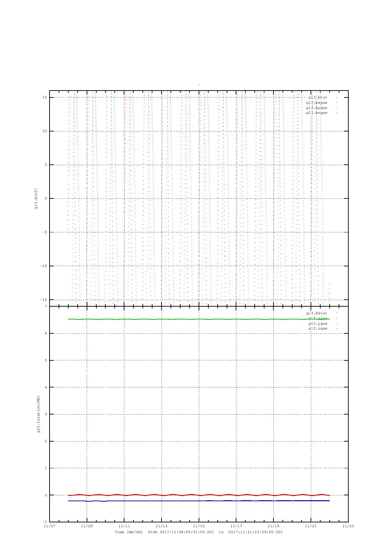The height and width of the screenshot is (555, 392).
Task: Click the g13.bzgse legend entry
Action: pos(317,113)
